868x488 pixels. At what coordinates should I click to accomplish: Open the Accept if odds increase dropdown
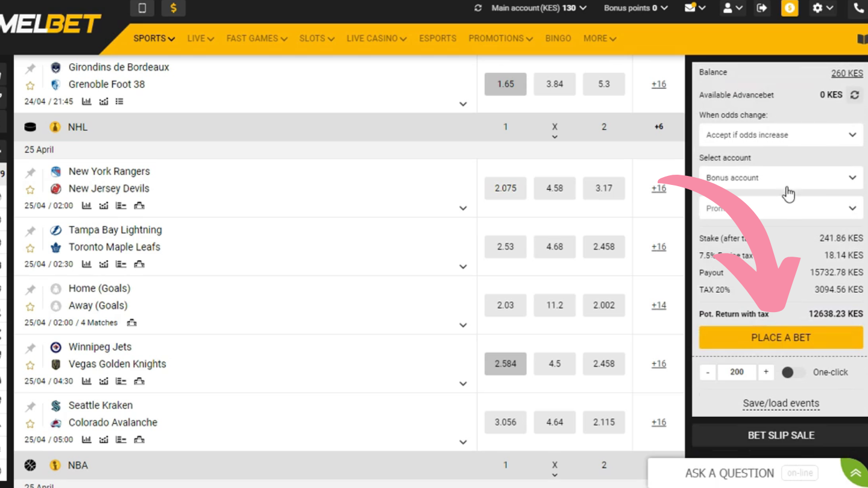click(781, 135)
